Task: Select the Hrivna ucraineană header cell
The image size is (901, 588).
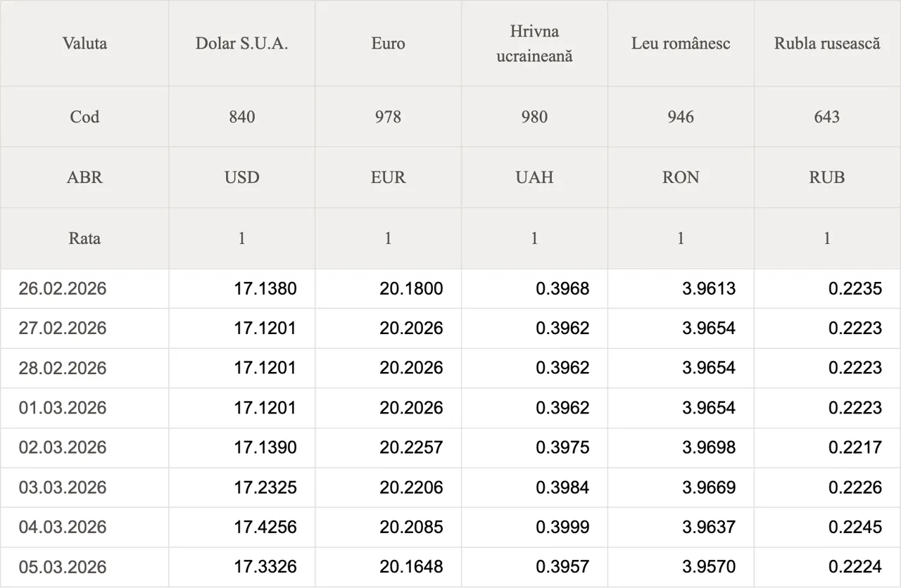Action: [x=534, y=44]
